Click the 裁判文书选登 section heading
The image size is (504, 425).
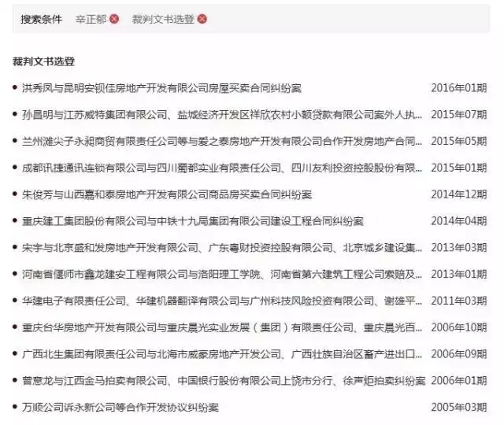(x=43, y=61)
